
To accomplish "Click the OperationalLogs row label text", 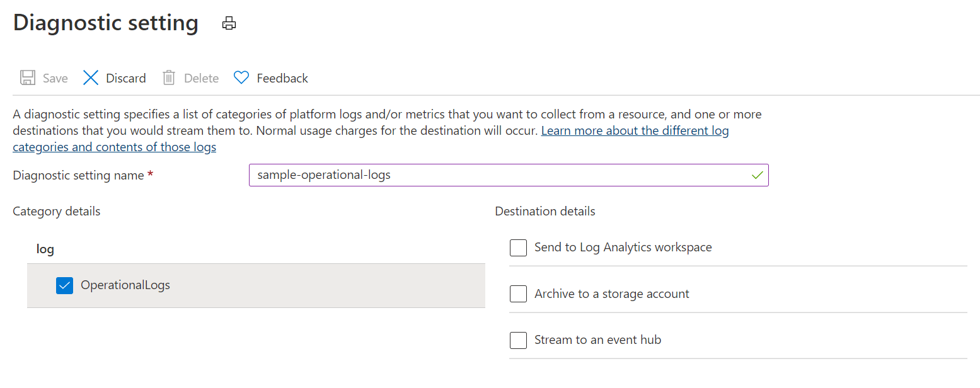I will coord(125,285).
